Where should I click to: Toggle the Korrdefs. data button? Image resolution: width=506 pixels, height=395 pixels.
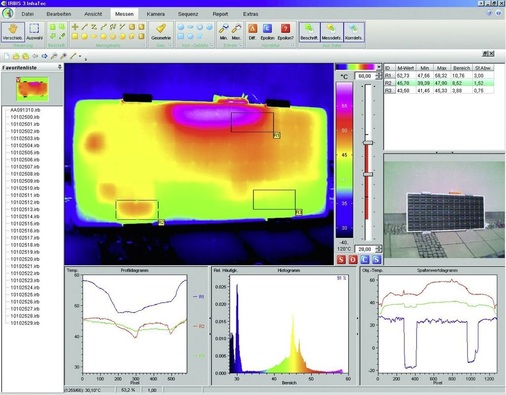(354, 32)
